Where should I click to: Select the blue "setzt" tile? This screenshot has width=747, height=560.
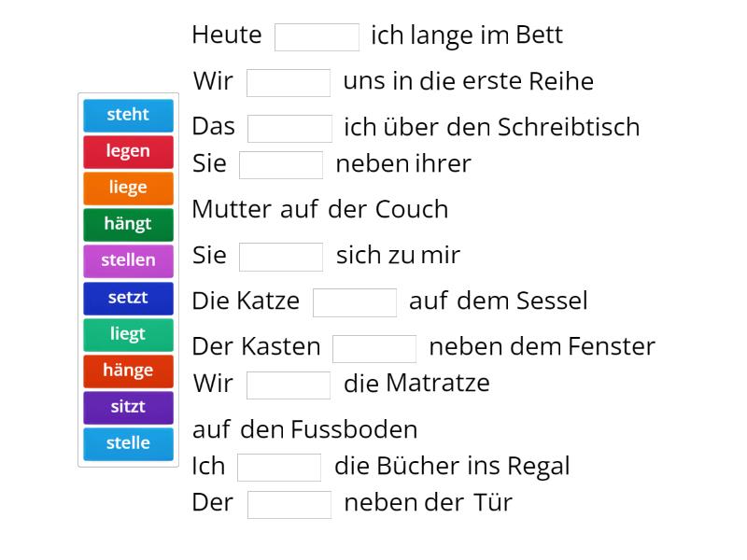pos(127,297)
